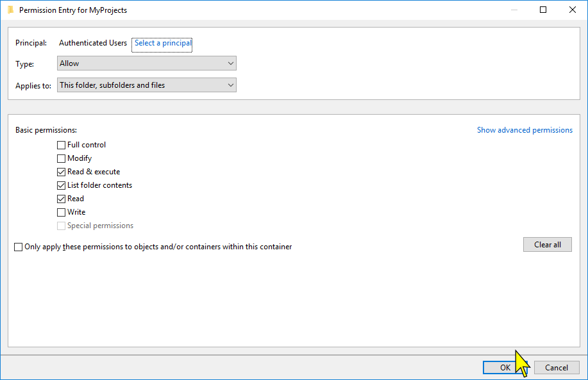
Task: Click the Special permissions checkbox
Action: pyautogui.click(x=61, y=226)
